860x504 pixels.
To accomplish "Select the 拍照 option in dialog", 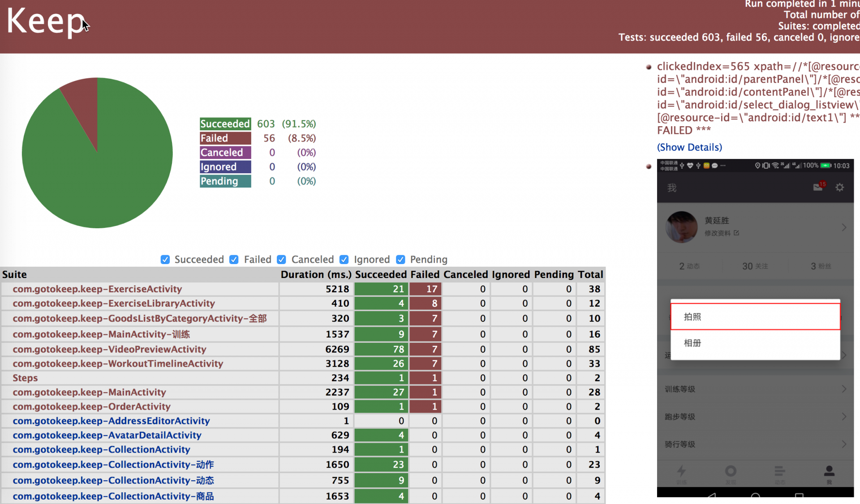I will point(755,317).
